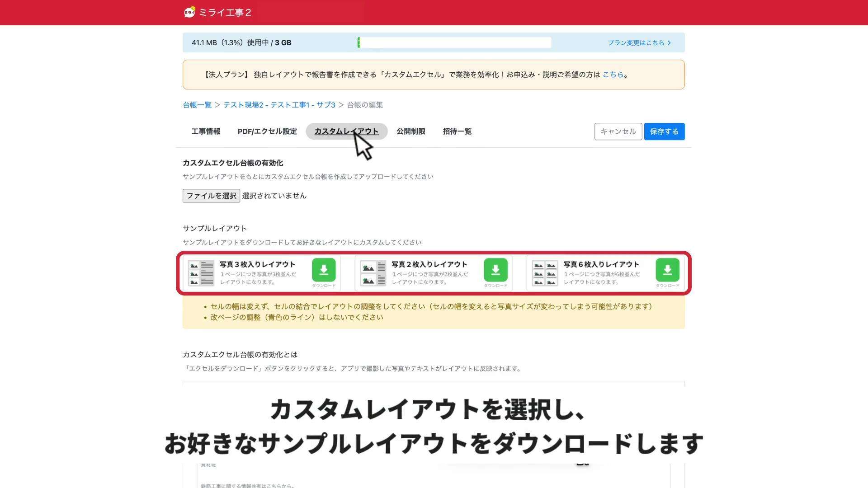Click the 選択されていません file status text
This screenshot has height=488, width=868.
pos(274,196)
